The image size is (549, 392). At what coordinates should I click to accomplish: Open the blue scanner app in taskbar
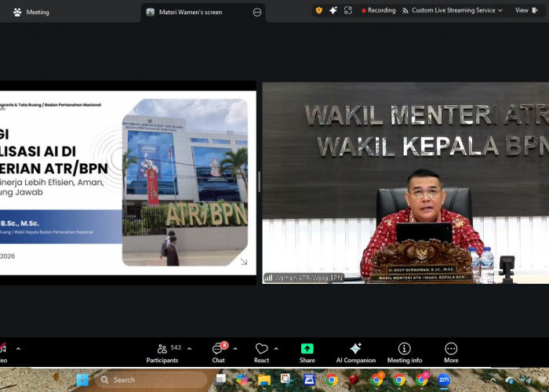click(x=309, y=379)
